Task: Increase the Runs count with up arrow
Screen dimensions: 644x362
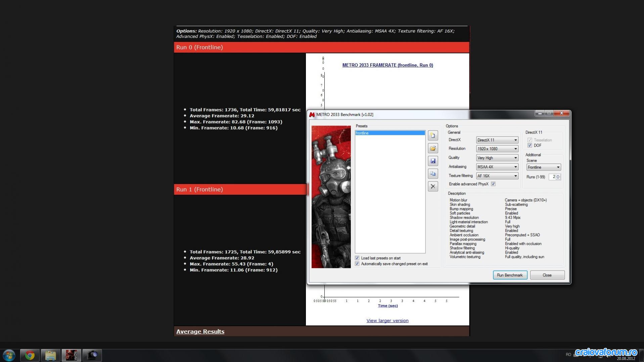Action: pyautogui.click(x=558, y=175)
